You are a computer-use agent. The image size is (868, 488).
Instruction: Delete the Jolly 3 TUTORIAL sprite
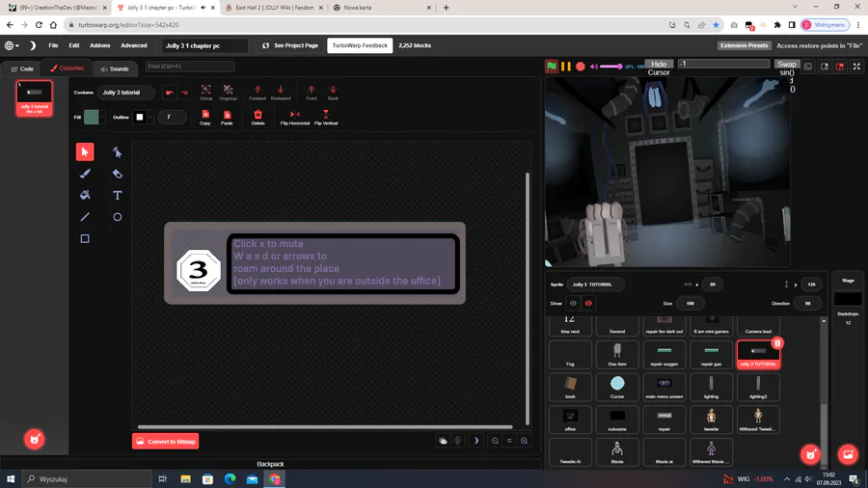tap(777, 343)
